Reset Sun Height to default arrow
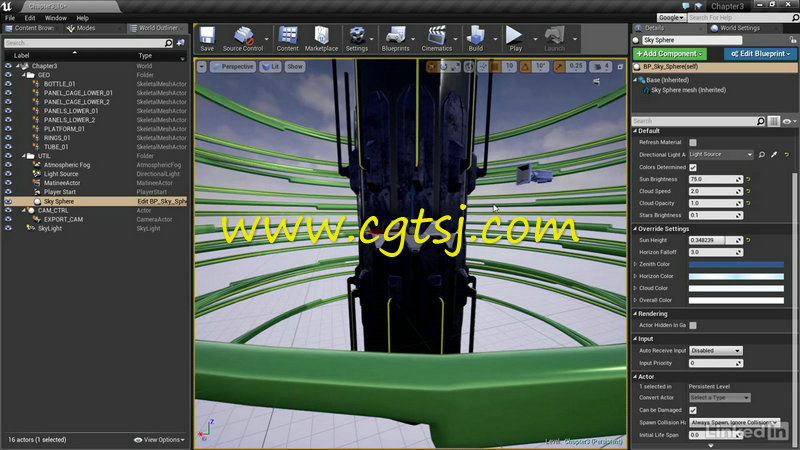Viewport: 800px width, 450px height. [x=748, y=240]
